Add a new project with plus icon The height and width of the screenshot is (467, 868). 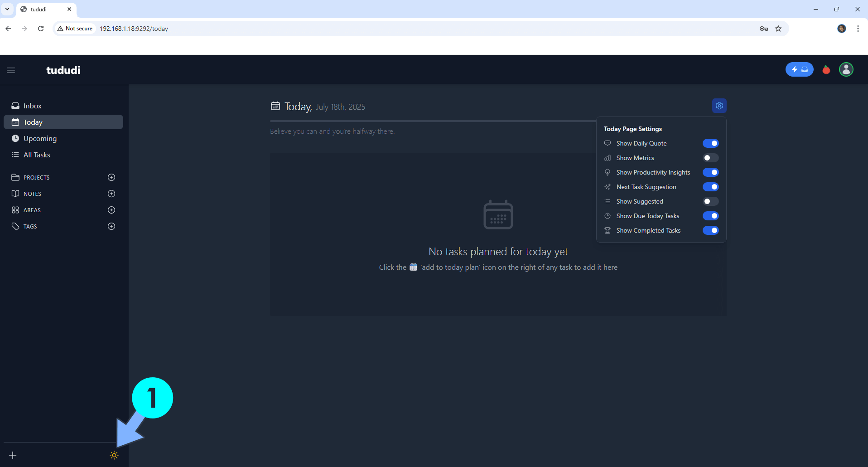pos(111,177)
